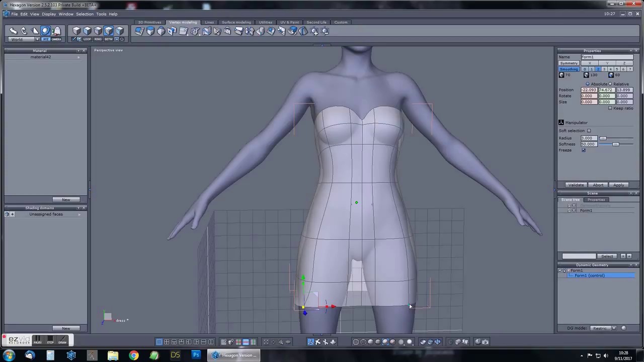Screen dimensions: 644x362
Task: Open the Tools menu
Action: point(101,14)
